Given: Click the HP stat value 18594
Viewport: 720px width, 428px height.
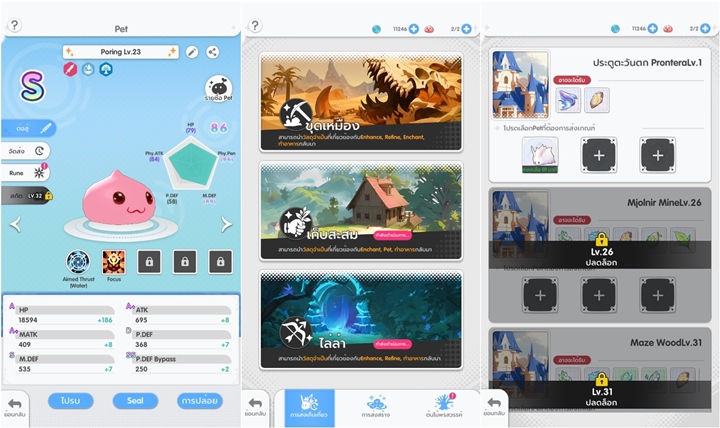Looking at the screenshot, I should pos(28,320).
